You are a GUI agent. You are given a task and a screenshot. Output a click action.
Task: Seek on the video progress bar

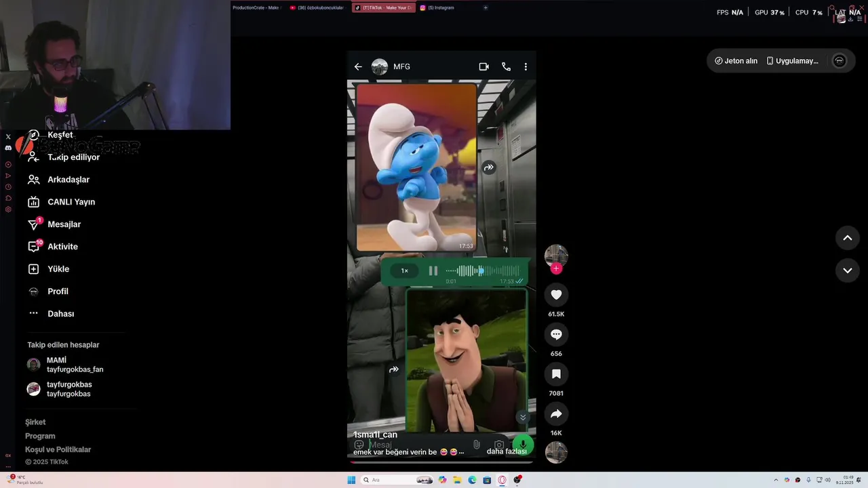click(x=441, y=462)
